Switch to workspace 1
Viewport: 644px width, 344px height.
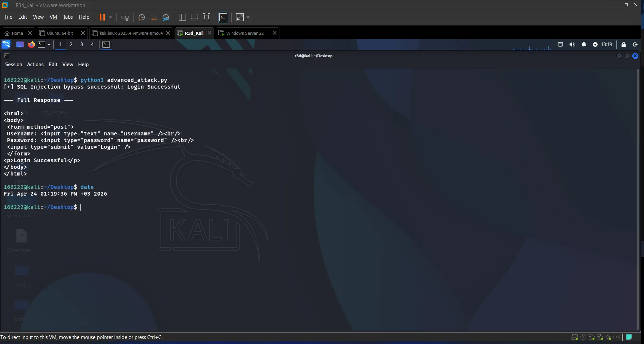[60, 44]
